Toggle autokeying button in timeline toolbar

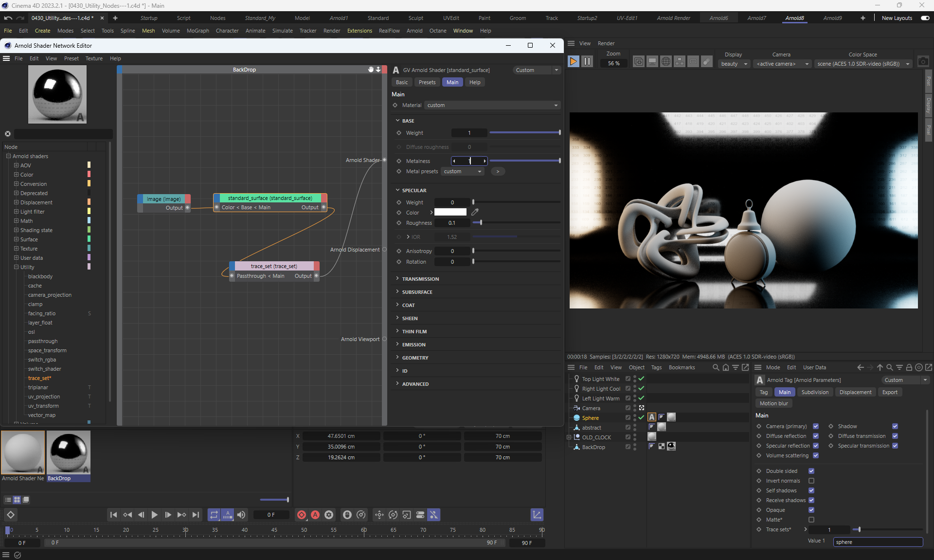tap(315, 515)
